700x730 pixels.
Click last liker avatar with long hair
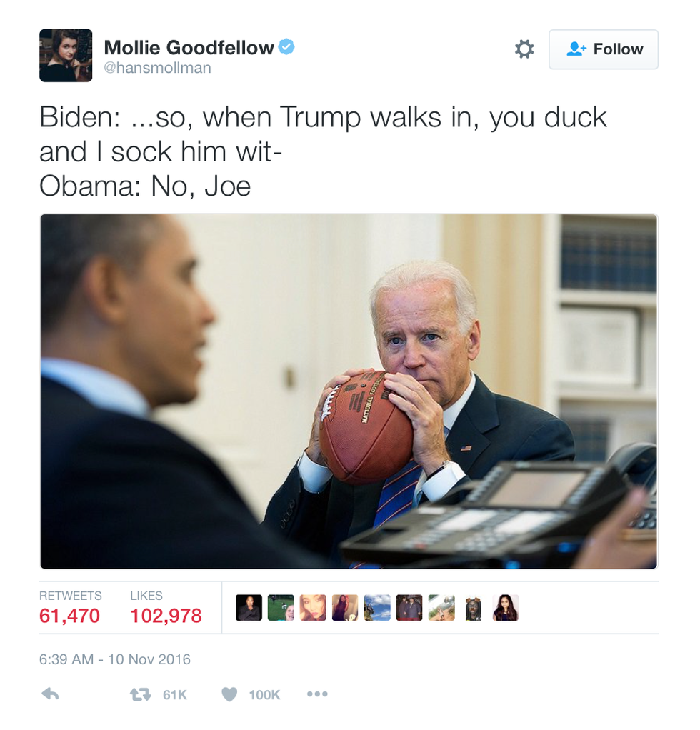[506, 608]
